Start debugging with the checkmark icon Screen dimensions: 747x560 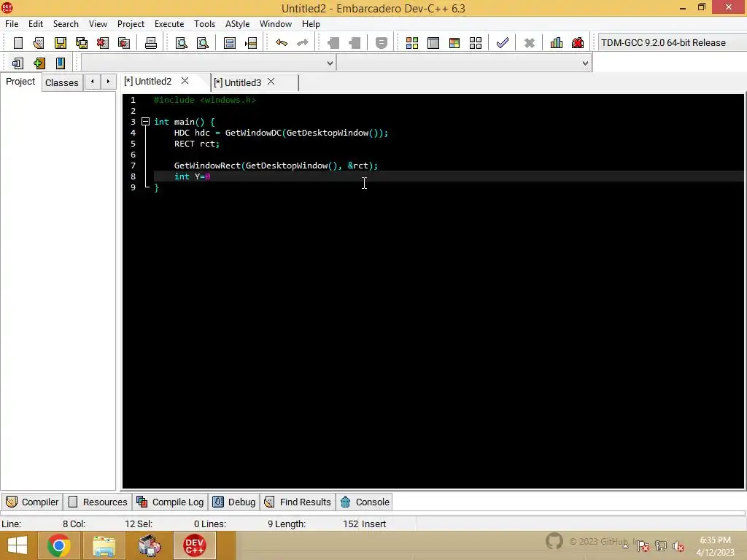[x=503, y=43]
